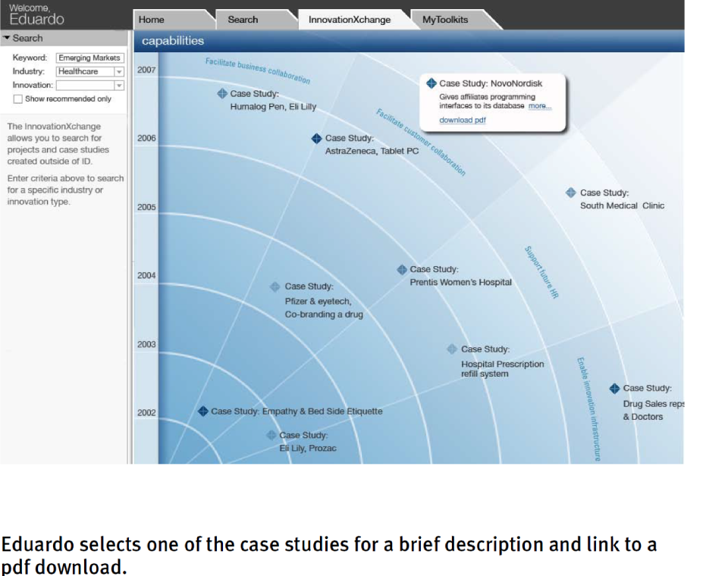
Task: Click the capabilities header title
Action: click(x=173, y=41)
